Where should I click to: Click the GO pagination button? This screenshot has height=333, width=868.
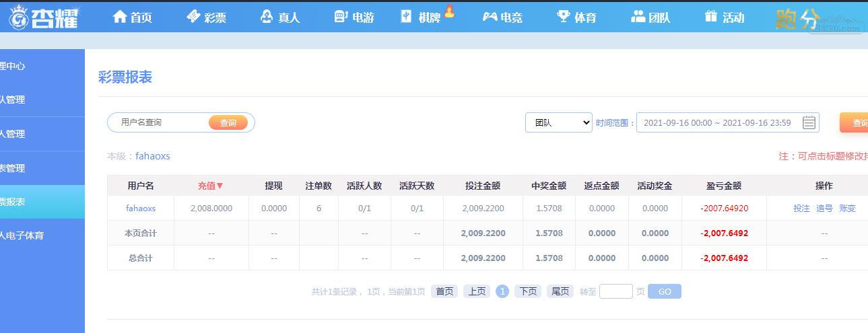pyautogui.click(x=665, y=291)
